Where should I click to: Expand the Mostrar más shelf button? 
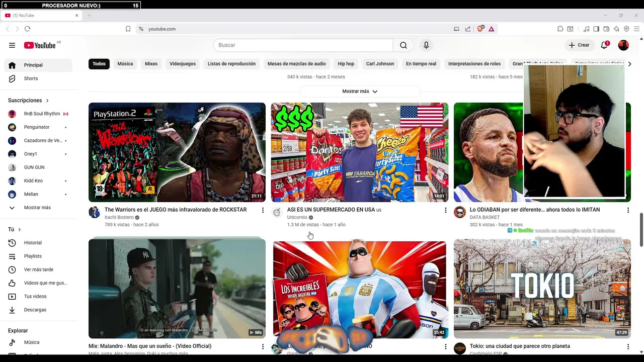[x=360, y=92]
